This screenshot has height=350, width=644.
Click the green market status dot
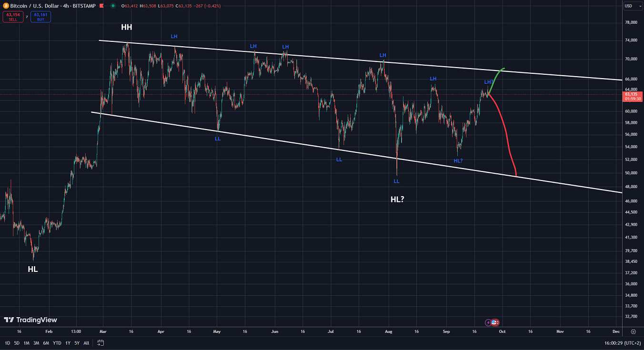click(114, 6)
